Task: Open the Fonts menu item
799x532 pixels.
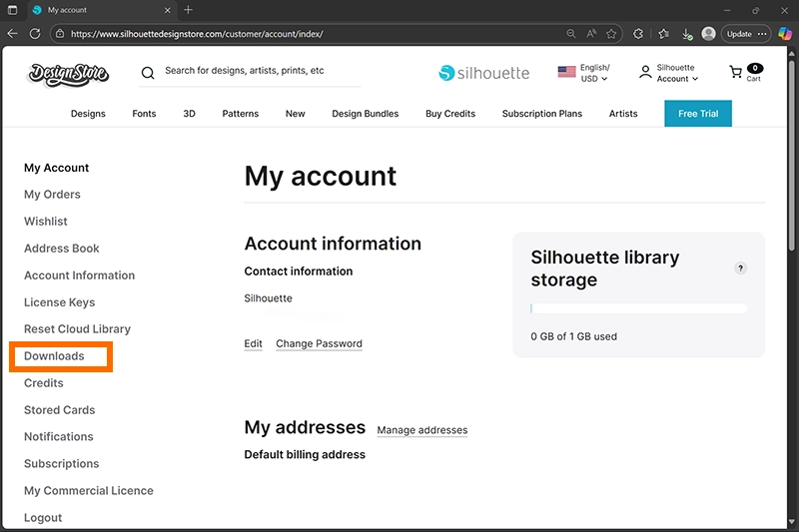Action: [x=144, y=114]
